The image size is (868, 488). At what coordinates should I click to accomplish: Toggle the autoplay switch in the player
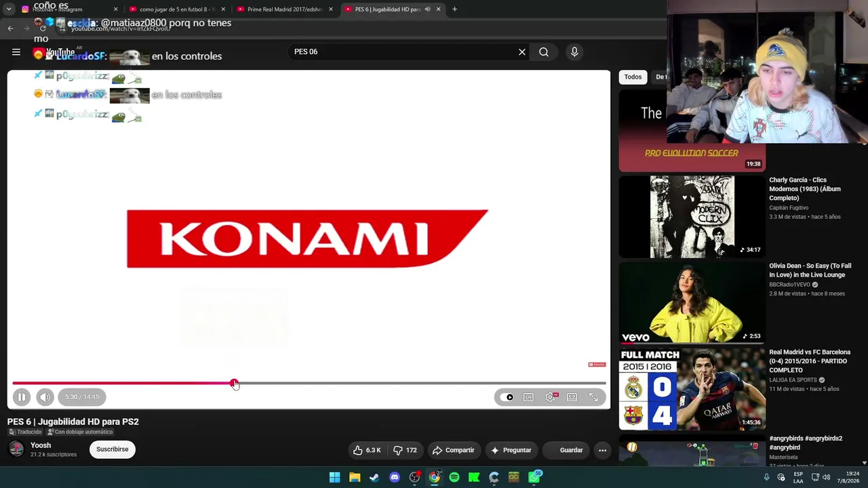[507, 397]
